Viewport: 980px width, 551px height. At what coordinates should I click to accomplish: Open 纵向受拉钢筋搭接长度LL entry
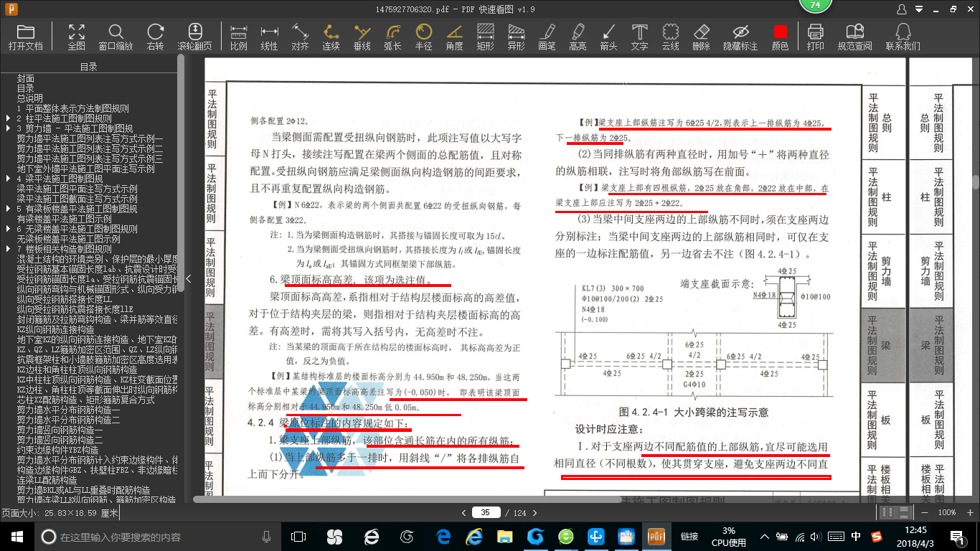coord(65,299)
